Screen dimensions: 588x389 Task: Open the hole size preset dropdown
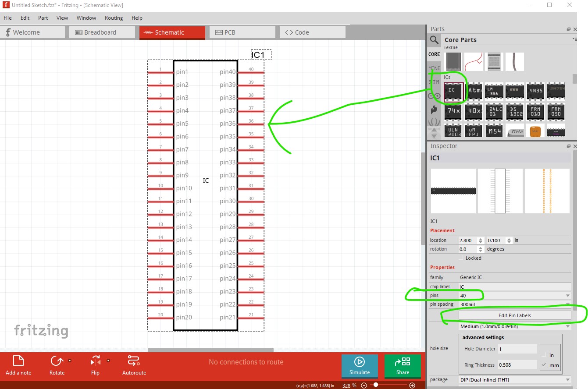[515, 326]
